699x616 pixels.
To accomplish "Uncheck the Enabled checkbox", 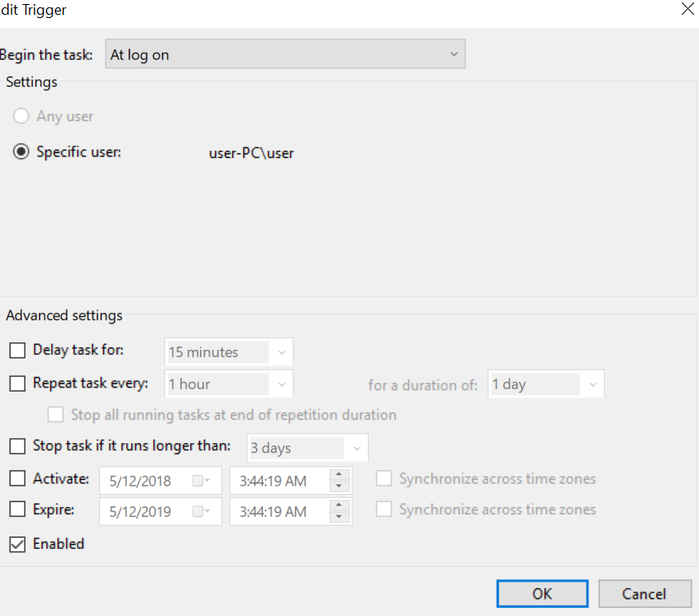I will pos(17,544).
